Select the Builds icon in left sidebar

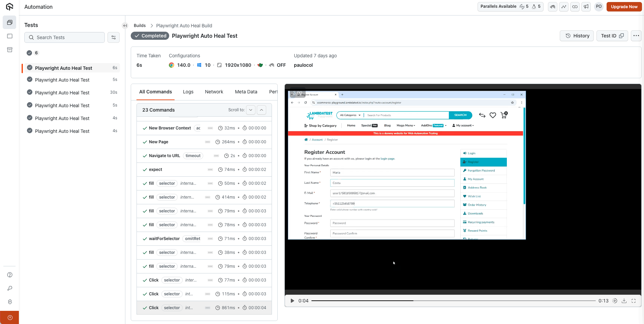pyautogui.click(x=10, y=22)
